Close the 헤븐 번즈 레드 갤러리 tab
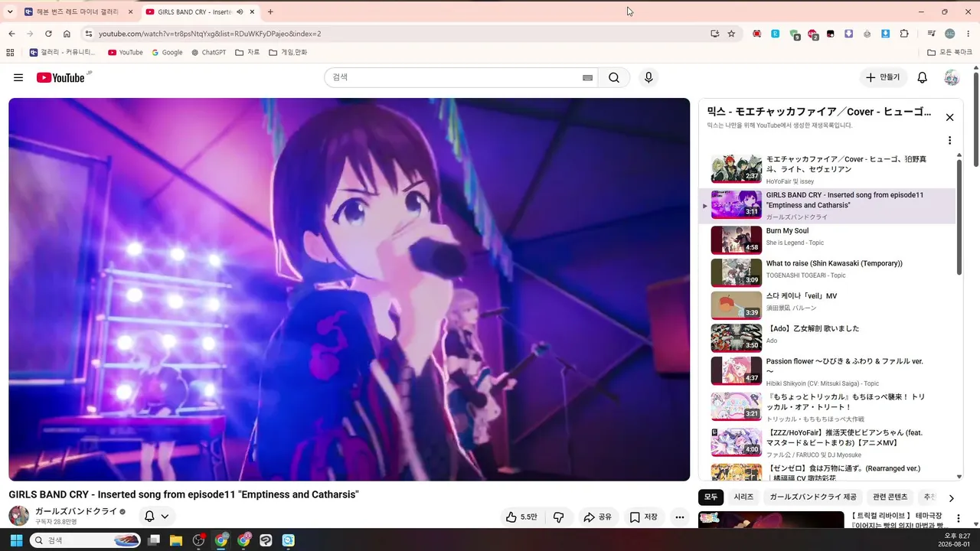 130,11
